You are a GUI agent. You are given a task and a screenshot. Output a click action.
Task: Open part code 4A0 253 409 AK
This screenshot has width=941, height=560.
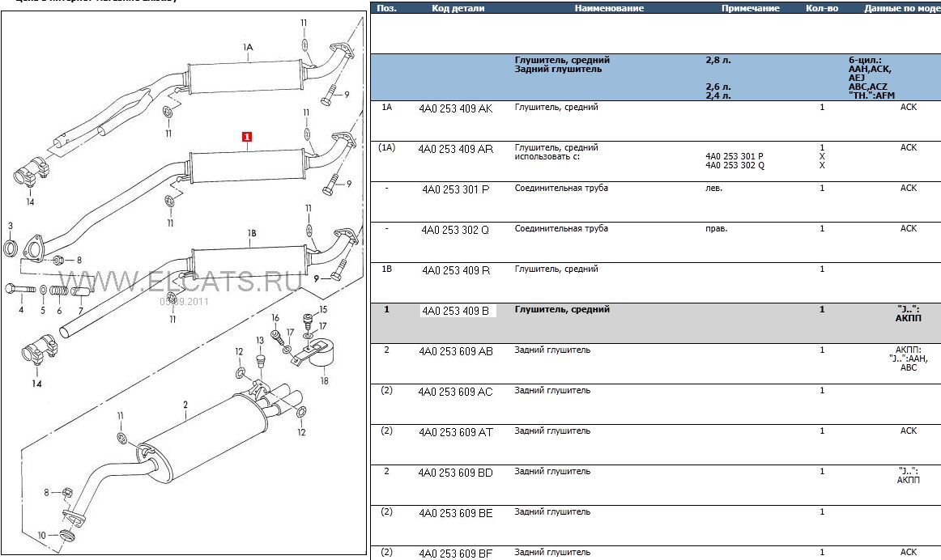[455, 108]
